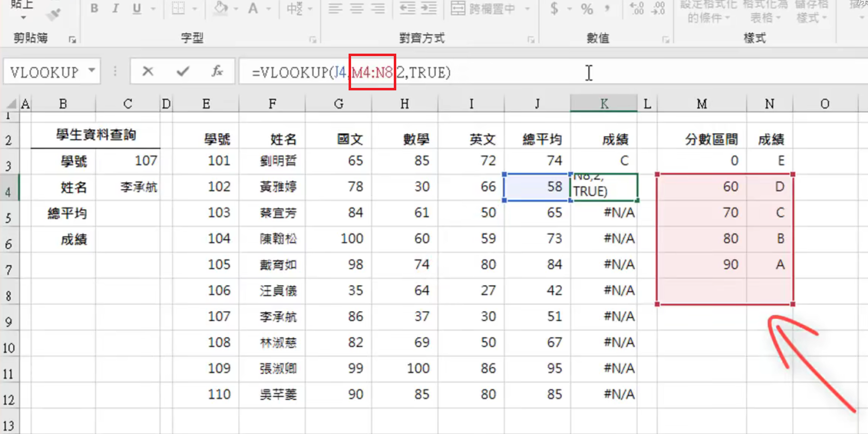Click the 跨欄置中 merge and center button
This screenshot has width=868, height=434.
coord(483,8)
